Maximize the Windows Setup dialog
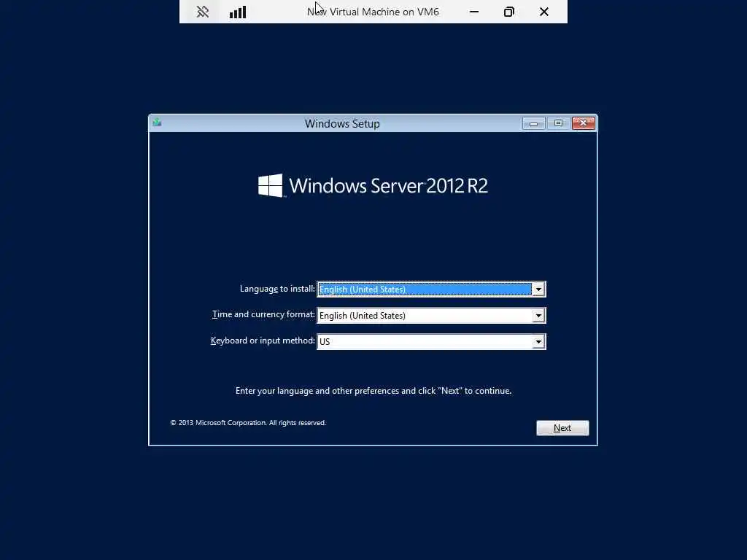This screenshot has width=747, height=560. point(558,123)
